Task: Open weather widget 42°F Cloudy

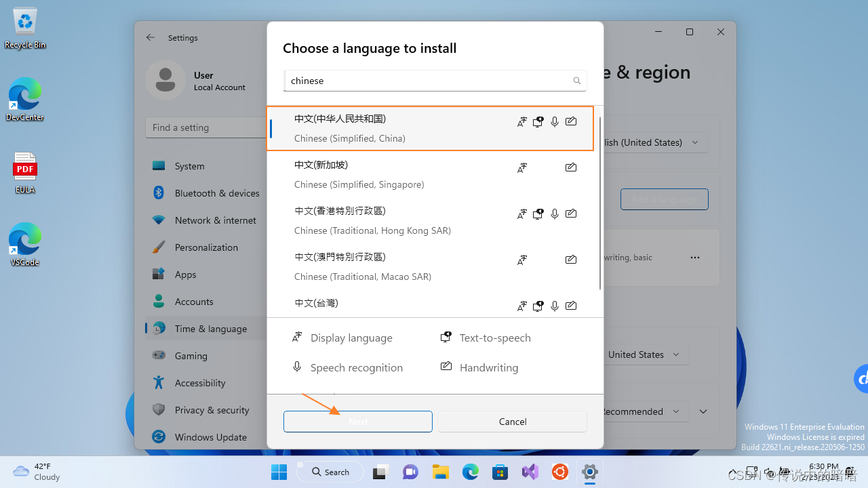Action: [37, 472]
